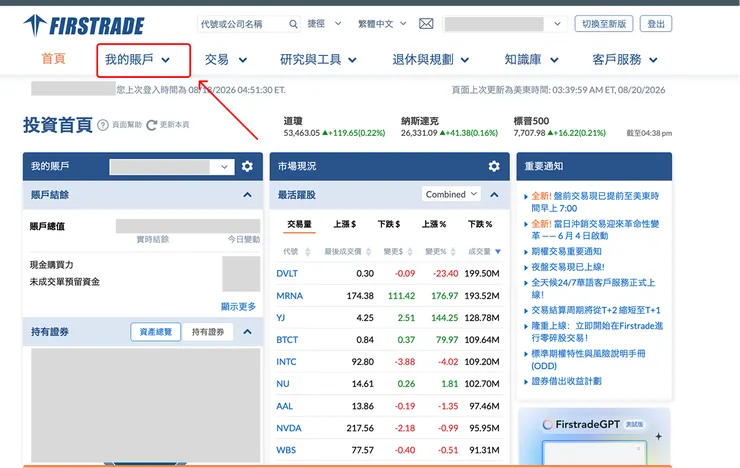This screenshot has width=740, height=468.
Task: Open the 知識庫 navigation menu
Action: pyautogui.click(x=531, y=60)
